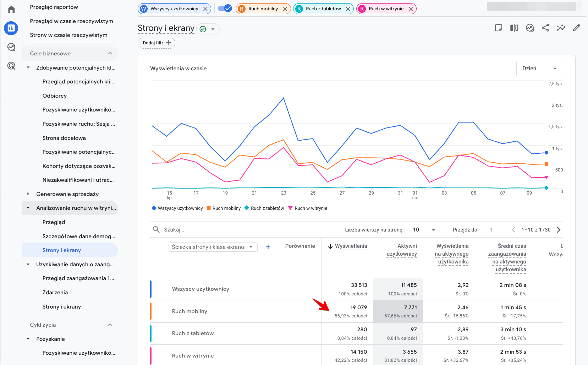Open the Home icon in left rail
The height and width of the screenshot is (365, 588).
[x=11, y=9]
